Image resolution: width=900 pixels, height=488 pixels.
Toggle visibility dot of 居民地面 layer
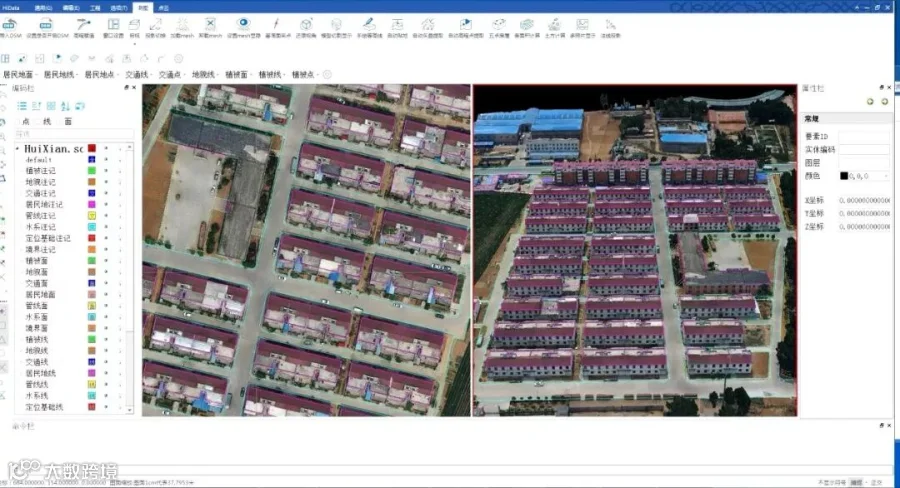tap(106, 295)
